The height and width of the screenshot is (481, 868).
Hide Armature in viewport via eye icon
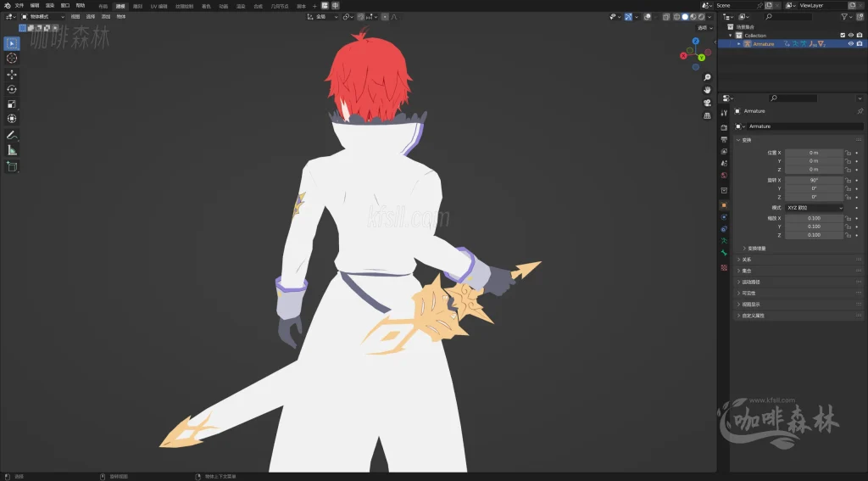tap(851, 44)
